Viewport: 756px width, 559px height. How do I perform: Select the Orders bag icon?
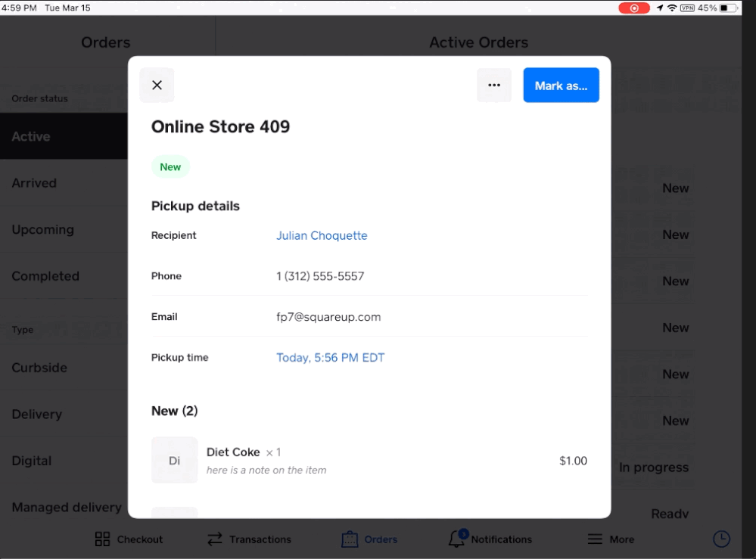tap(350, 539)
